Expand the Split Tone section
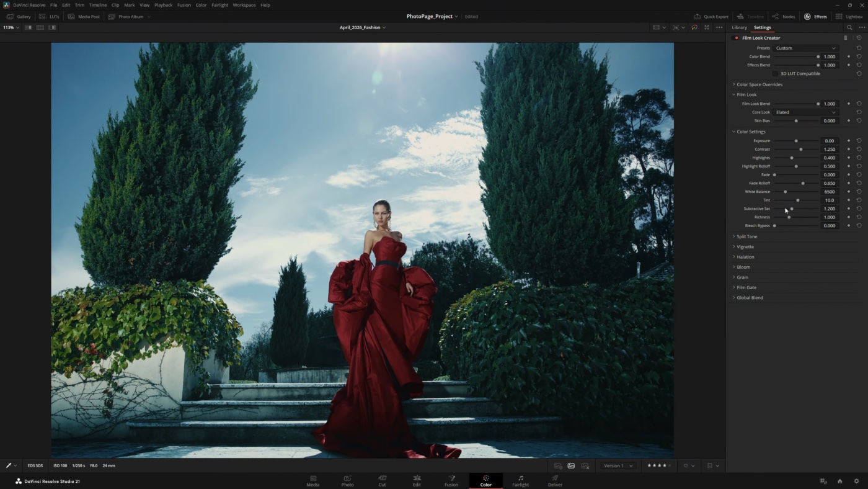 coord(746,236)
